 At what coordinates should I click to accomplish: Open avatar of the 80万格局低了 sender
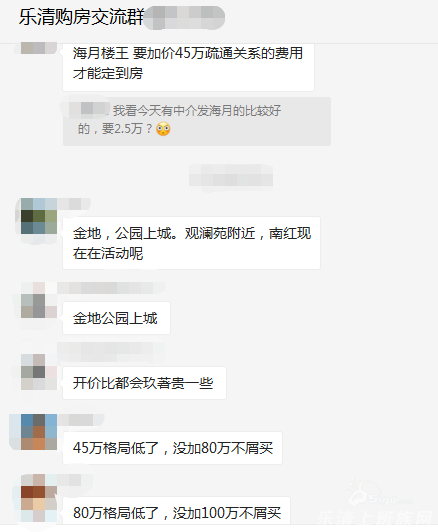39,498
